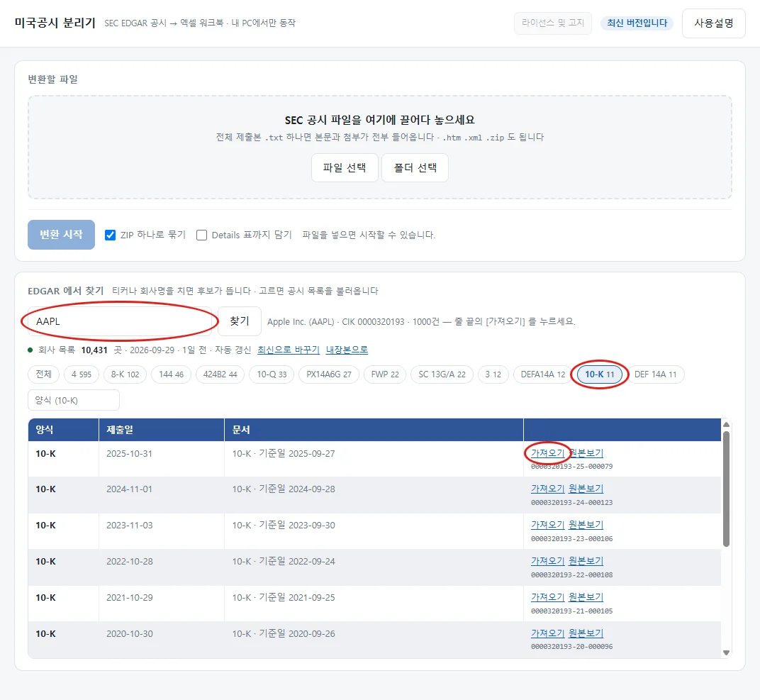The height and width of the screenshot is (700, 760).
Task: Select the form 4 595 filter chip
Action: click(x=82, y=374)
